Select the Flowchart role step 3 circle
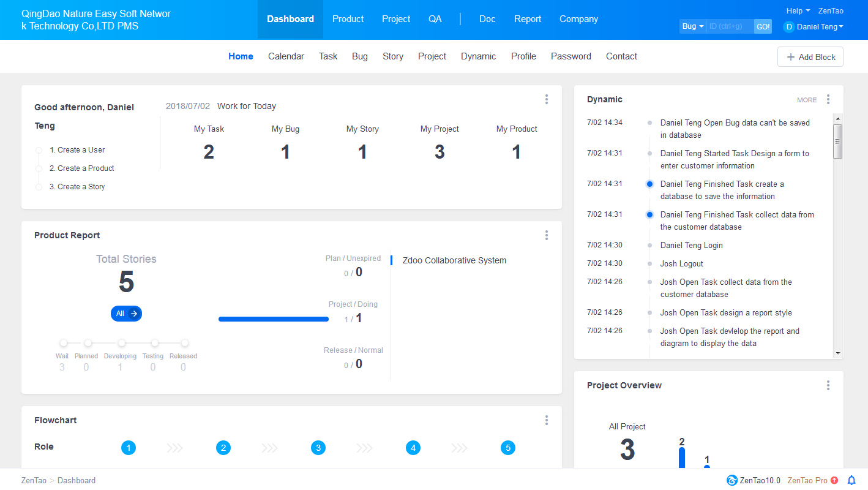The height and width of the screenshot is (490, 868). click(318, 448)
